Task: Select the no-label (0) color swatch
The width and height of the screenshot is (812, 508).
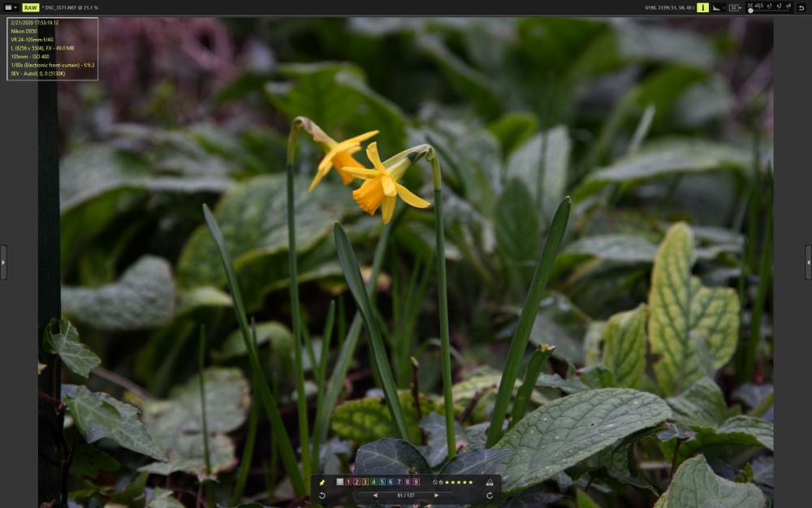Action: click(339, 482)
